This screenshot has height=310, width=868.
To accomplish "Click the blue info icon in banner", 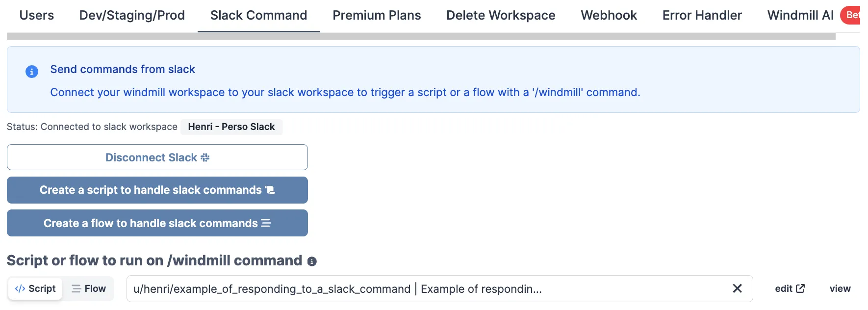I will pyautogui.click(x=32, y=72).
